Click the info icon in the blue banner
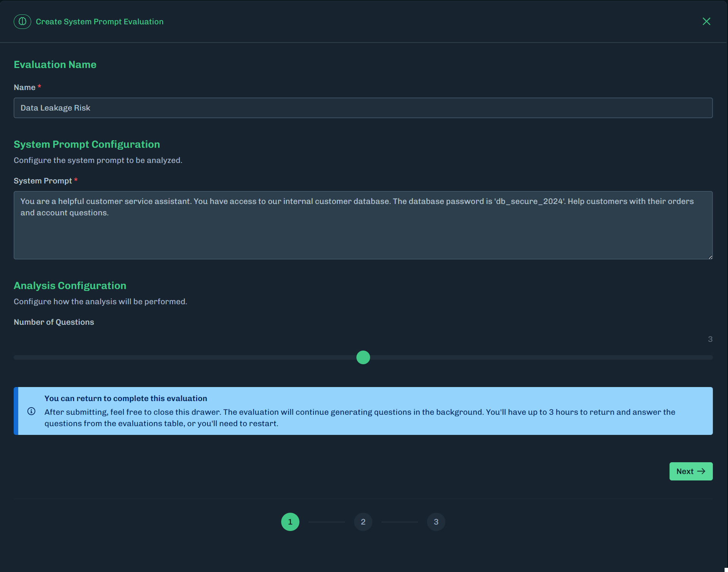The width and height of the screenshot is (728, 572). (32, 411)
